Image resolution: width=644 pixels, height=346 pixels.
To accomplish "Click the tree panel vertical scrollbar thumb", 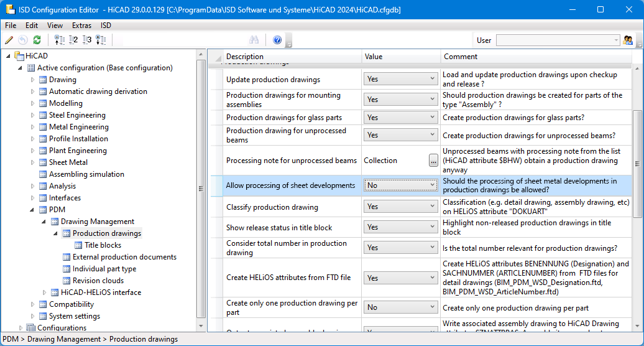I will [201, 189].
